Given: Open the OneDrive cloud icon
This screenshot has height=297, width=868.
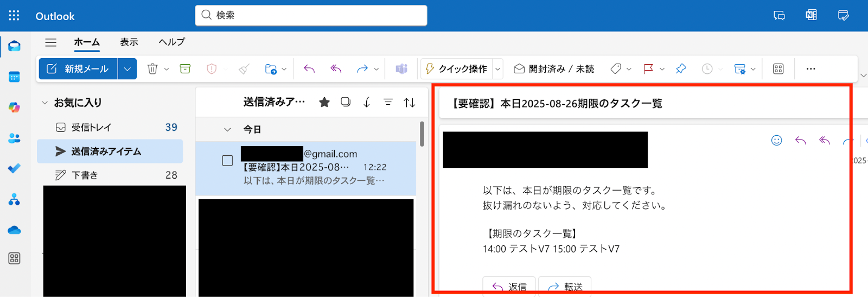Looking at the screenshot, I should point(14,230).
